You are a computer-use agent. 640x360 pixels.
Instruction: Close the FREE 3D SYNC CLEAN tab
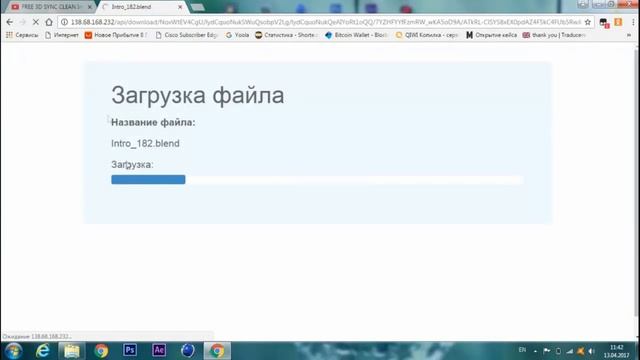click(x=90, y=7)
